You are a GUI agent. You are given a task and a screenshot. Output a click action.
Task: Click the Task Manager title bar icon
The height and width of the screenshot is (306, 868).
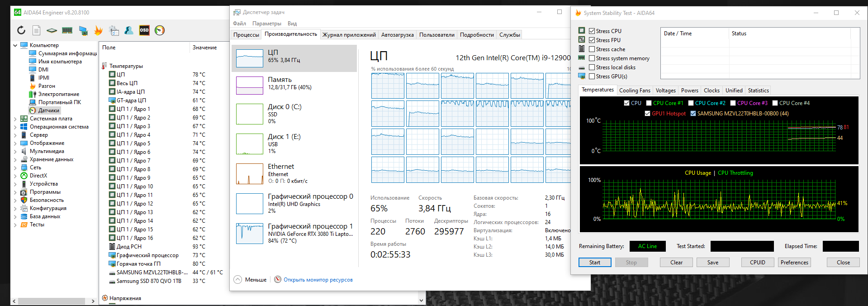click(237, 12)
